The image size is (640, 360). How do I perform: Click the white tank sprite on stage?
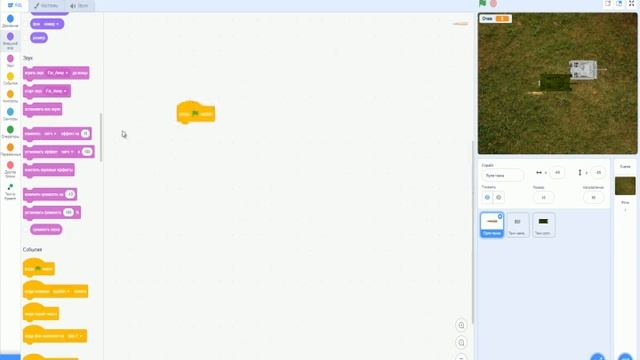583,69
